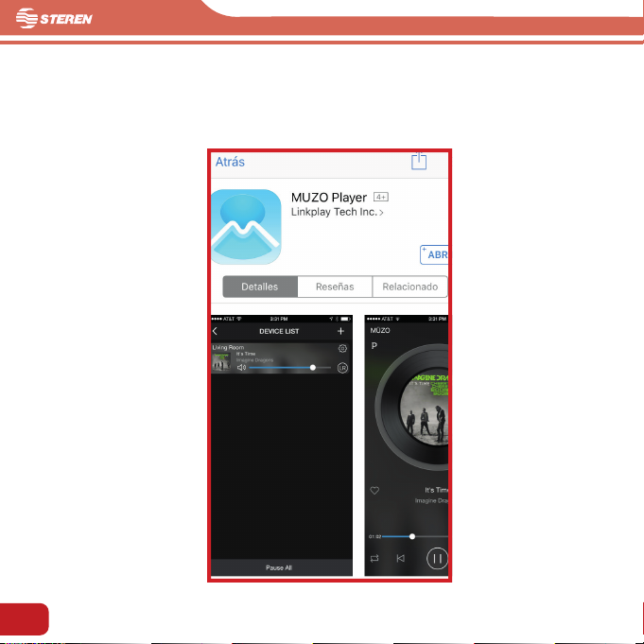Tap the ABRIR open button
The width and height of the screenshot is (644, 644).
click(x=434, y=254)
